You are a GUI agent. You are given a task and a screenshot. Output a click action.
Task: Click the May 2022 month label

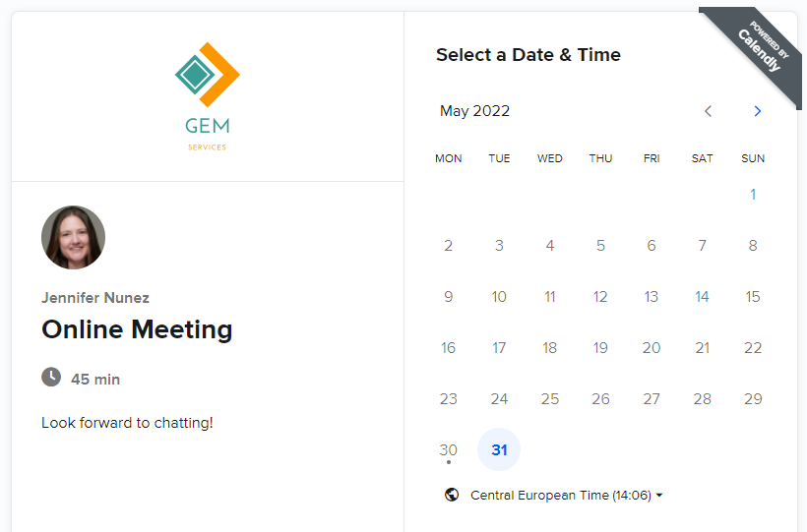tap(475, 111)
